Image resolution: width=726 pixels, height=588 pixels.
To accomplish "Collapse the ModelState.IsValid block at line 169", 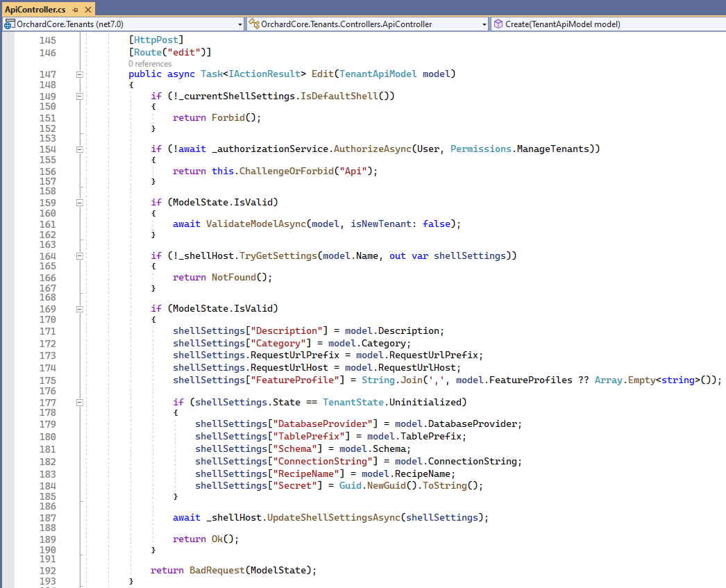I will pos(80,310).
